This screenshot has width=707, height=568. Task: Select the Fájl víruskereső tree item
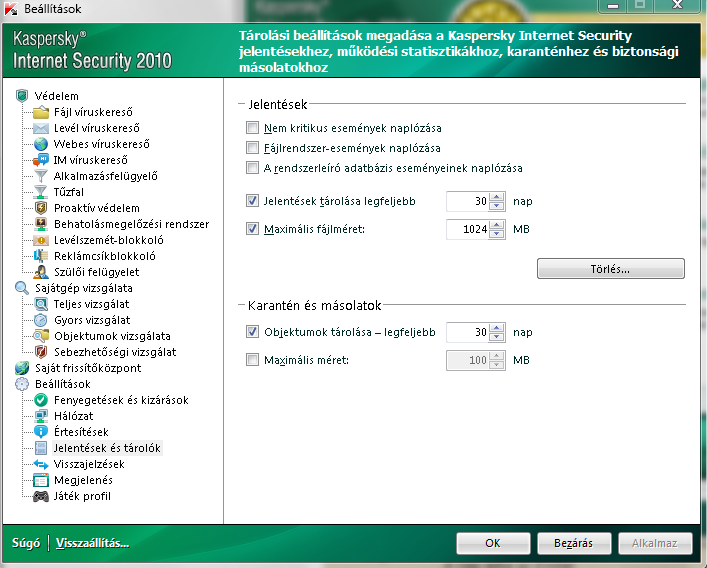click(93, 112)
